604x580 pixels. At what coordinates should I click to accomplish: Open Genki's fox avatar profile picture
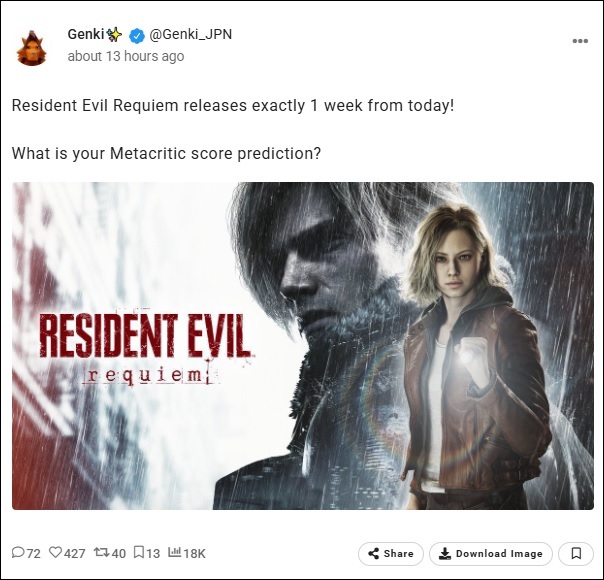click(32, 48)
